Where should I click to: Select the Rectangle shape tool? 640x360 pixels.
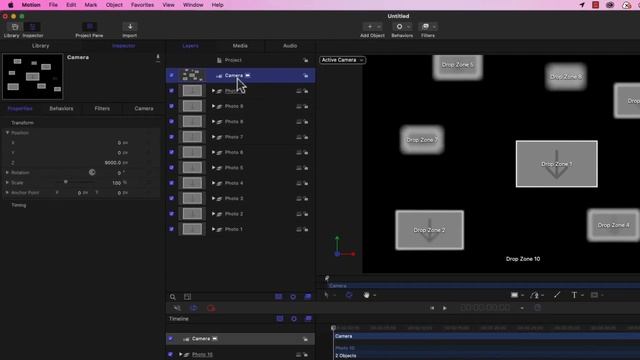pos(514,295)
